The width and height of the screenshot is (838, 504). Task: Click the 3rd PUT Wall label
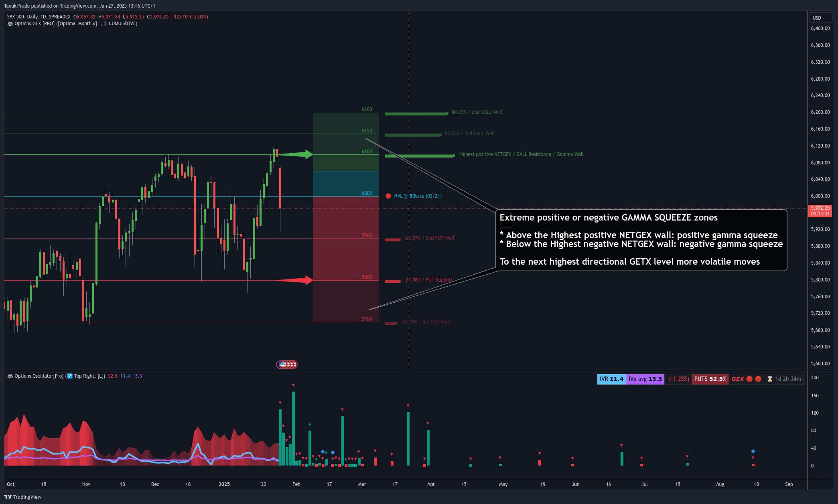click(425, 322)
